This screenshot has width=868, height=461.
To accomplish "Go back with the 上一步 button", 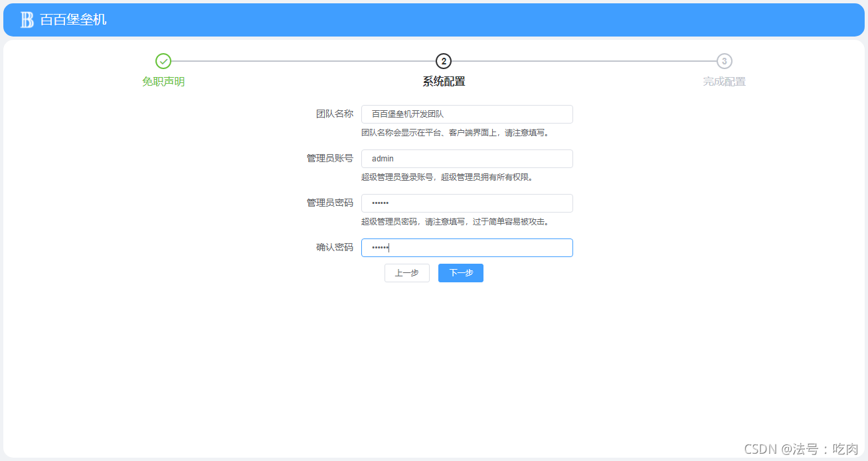I will coord(407,273).
